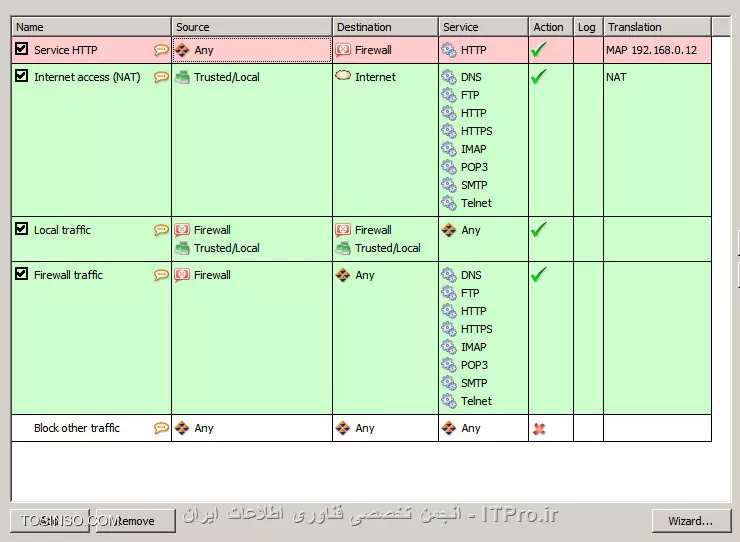Click the Translation column header
740x542 pixels.
657,27
